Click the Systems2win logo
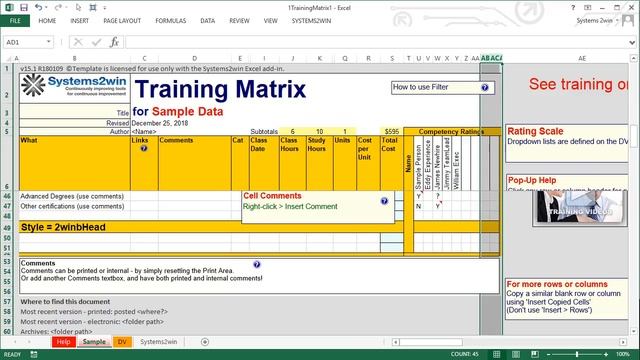This screenshot has height=360, width=640. pos(75,86)
